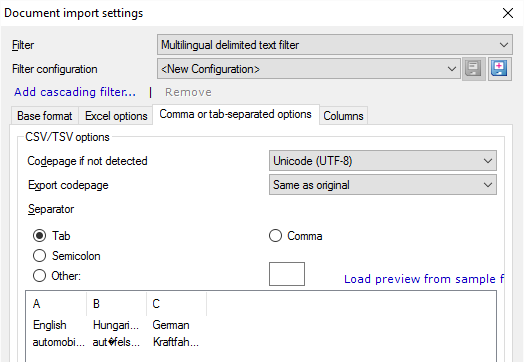Screen dimensions: 524x362
Task: Click the Kraftfah... preview cell
Action: pos(176,342)
